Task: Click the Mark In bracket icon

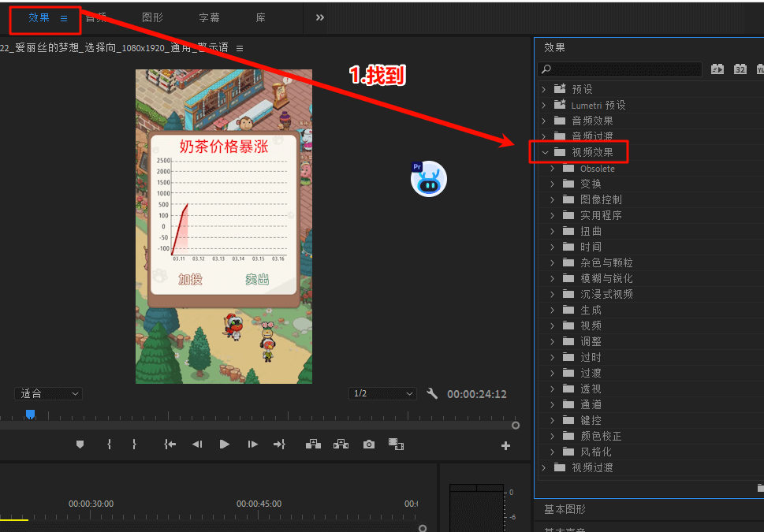Action: coord(109,445)
